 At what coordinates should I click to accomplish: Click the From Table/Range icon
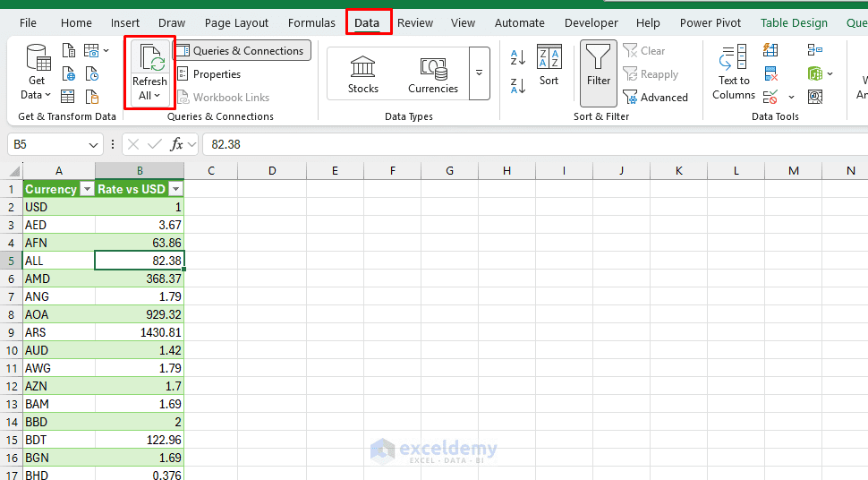coord(67,97)
